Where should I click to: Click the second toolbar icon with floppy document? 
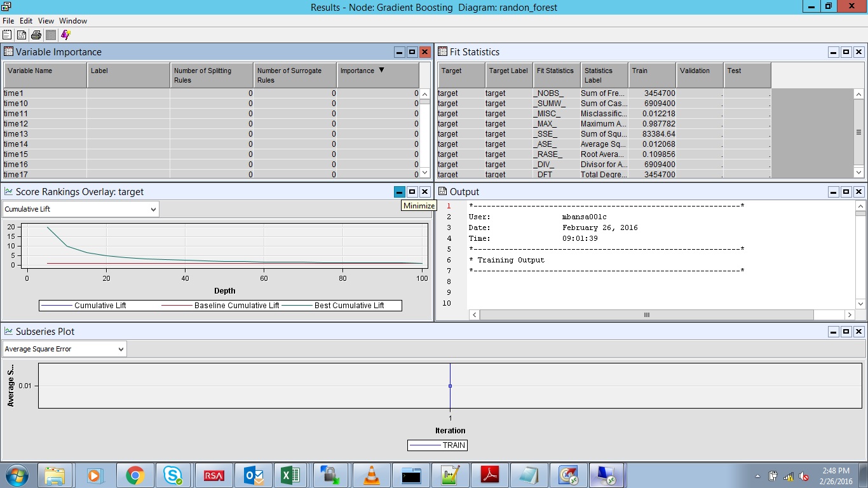pyautogui.click(x=22, y=35)
